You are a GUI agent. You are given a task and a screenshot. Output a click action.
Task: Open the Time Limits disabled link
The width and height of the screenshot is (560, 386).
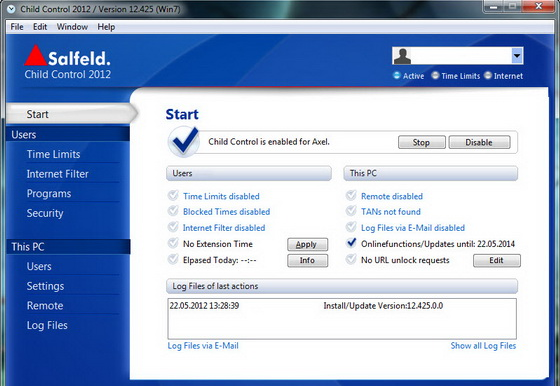tap(221, 196)
